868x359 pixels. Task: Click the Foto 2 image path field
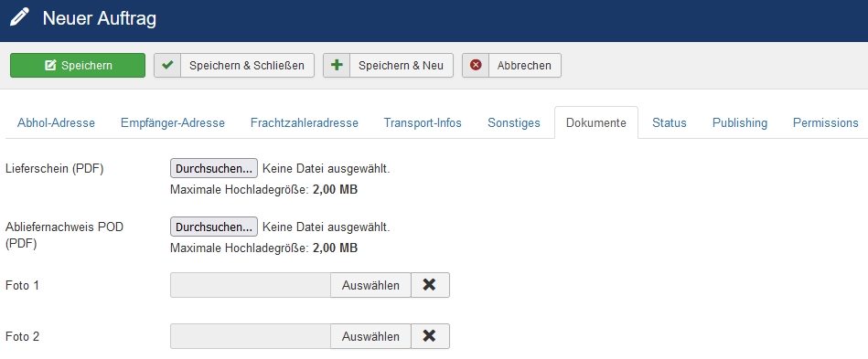pos(251,336)
